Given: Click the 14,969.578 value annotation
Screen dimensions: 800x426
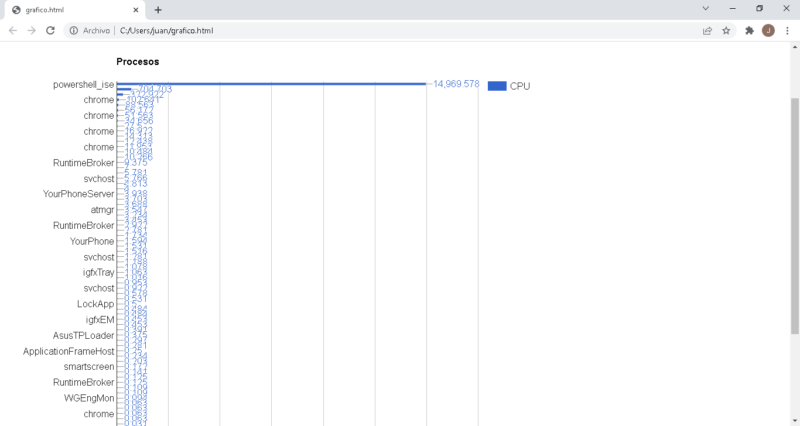Looking at the screenshot, I should 456,84.
